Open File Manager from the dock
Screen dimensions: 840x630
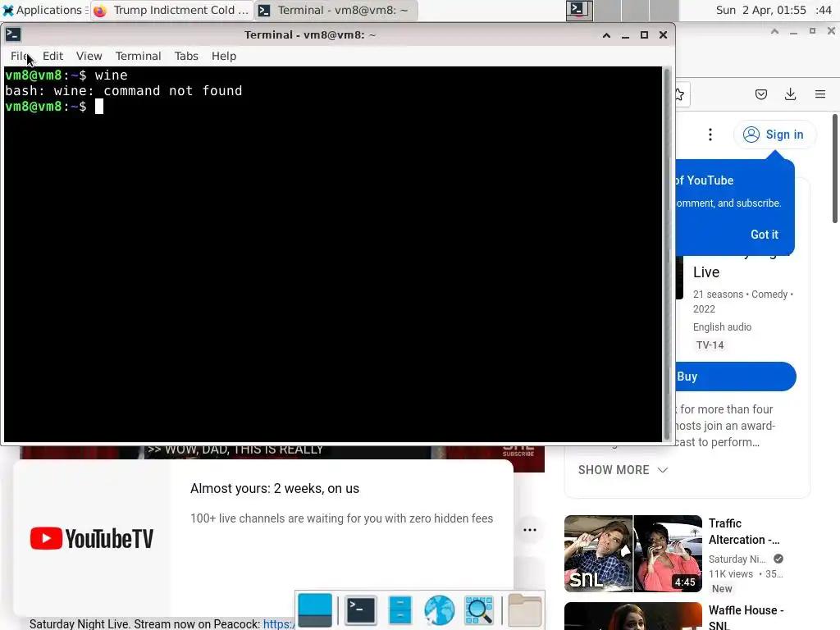click(399, 610)
